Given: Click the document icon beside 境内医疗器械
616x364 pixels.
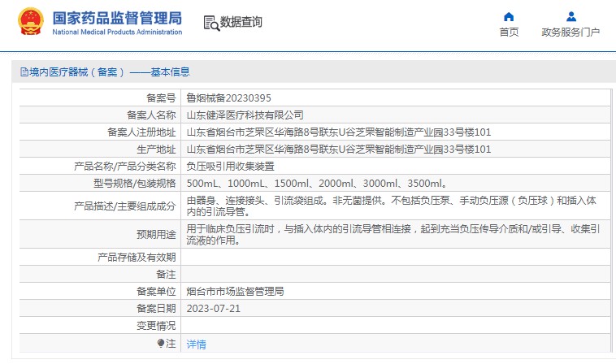Looking at the screenshot, I should pyautogui.click(x=24, y=71).
